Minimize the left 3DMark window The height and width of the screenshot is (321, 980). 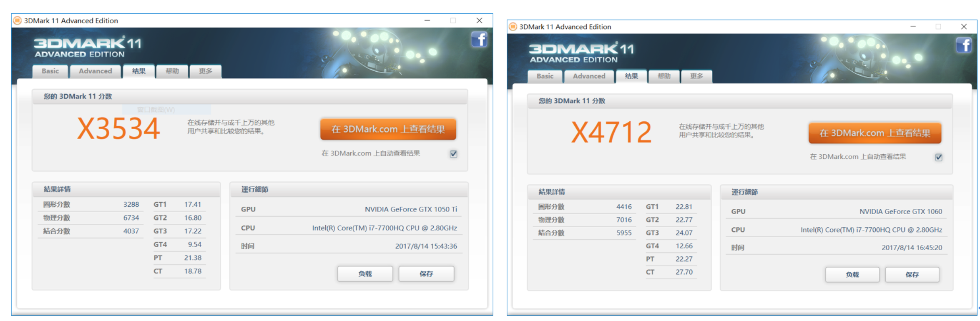tap(427, 20)
